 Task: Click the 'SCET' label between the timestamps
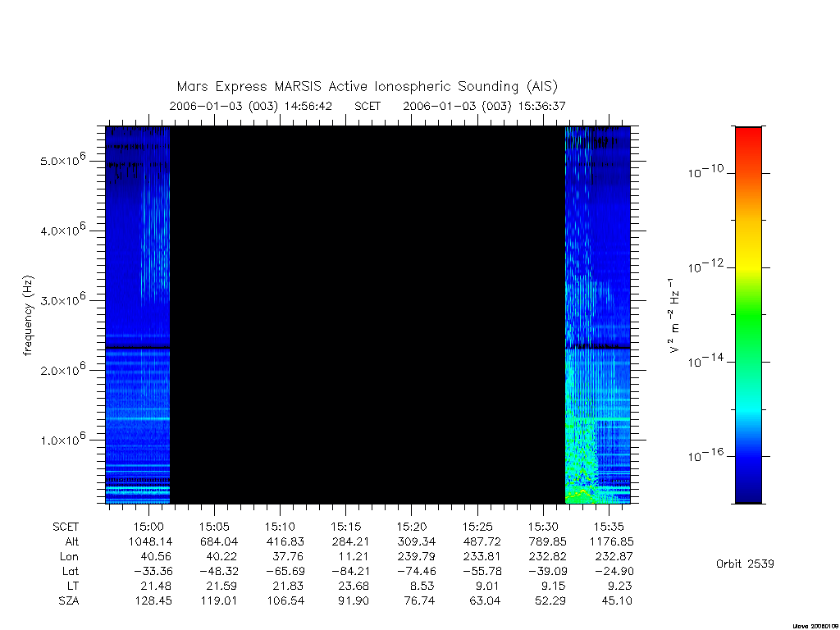[367, 106]
